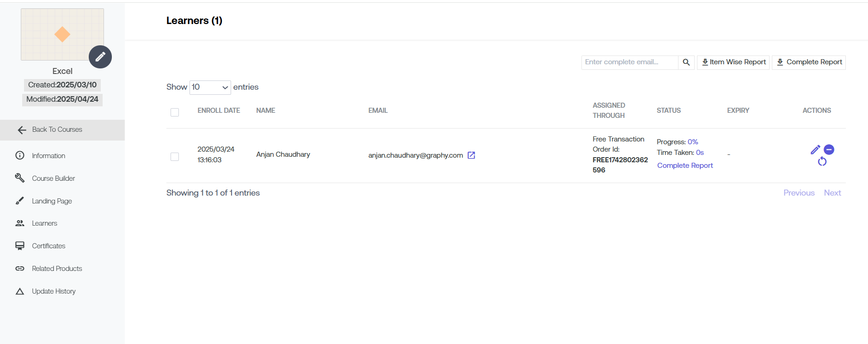
Task: Download the Item Wise Report
Action: (x=733, y=62)
